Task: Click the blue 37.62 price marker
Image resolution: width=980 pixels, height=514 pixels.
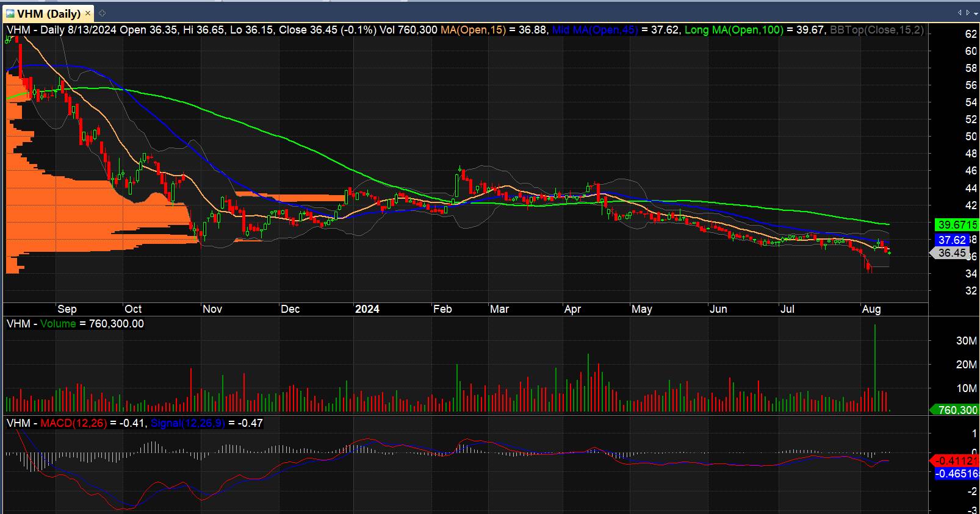Action: [952, 240]
